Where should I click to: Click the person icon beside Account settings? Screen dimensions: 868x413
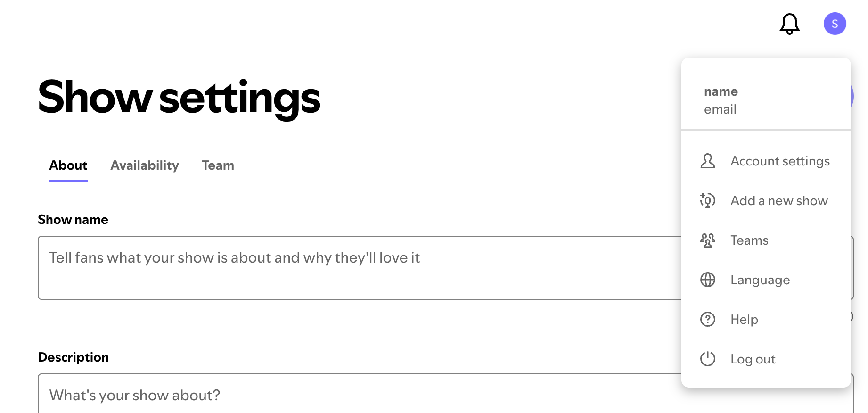point(707,161)
